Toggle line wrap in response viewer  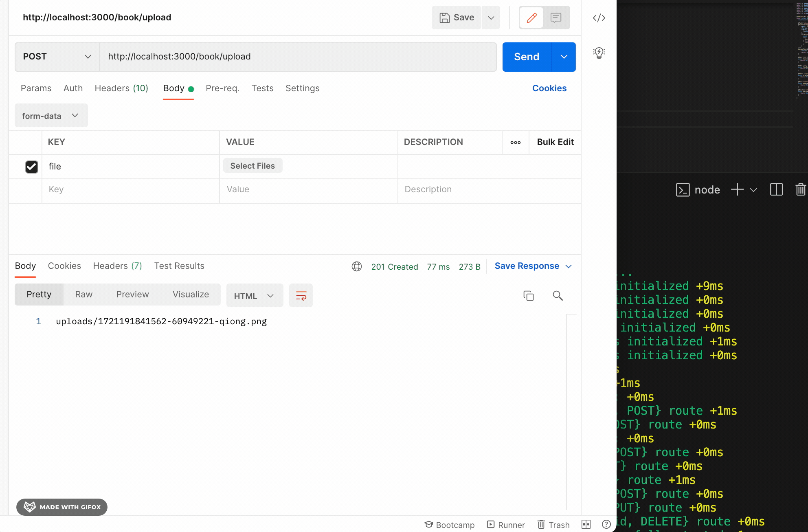pos(301,296)
